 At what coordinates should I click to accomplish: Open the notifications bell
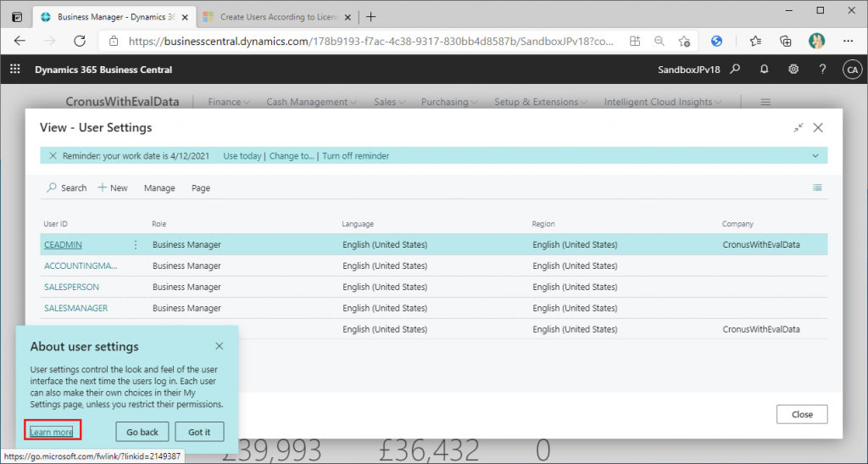point(765,70)
